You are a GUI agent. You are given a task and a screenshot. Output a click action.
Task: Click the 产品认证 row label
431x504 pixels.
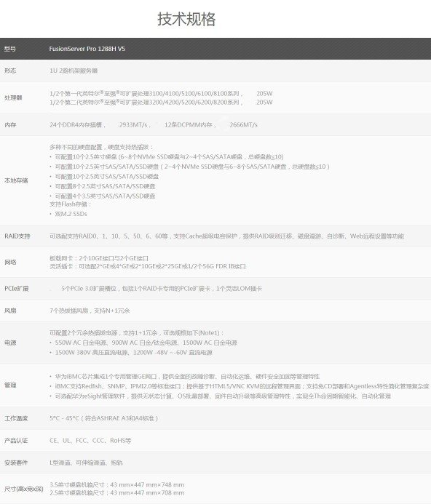pos(16,441)
